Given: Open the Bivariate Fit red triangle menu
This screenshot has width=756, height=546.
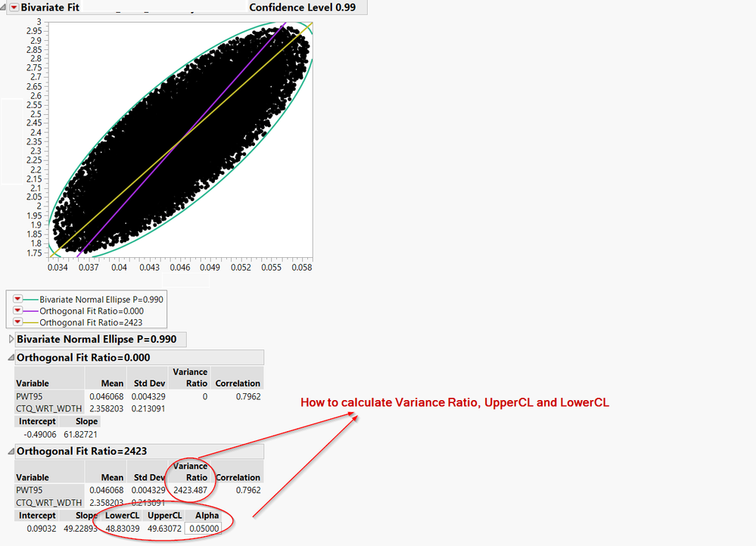Looking at the screenshot, I should pyautogui.click(x=14, y=8).
